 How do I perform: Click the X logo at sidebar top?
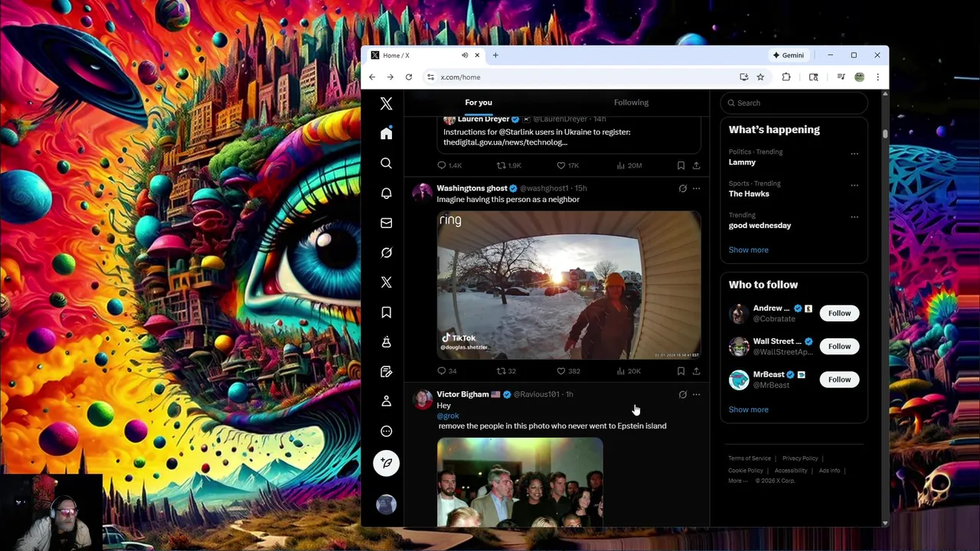point(386,104)
